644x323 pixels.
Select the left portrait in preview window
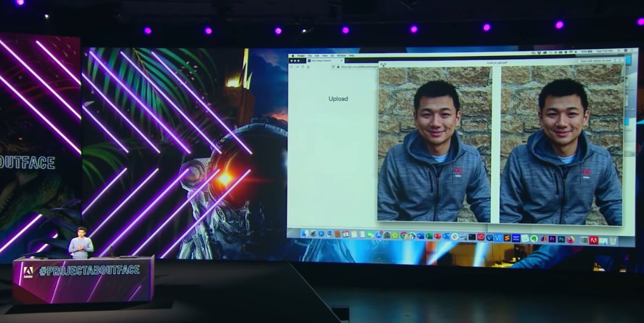pyautogui.click(x=434, y=144)
